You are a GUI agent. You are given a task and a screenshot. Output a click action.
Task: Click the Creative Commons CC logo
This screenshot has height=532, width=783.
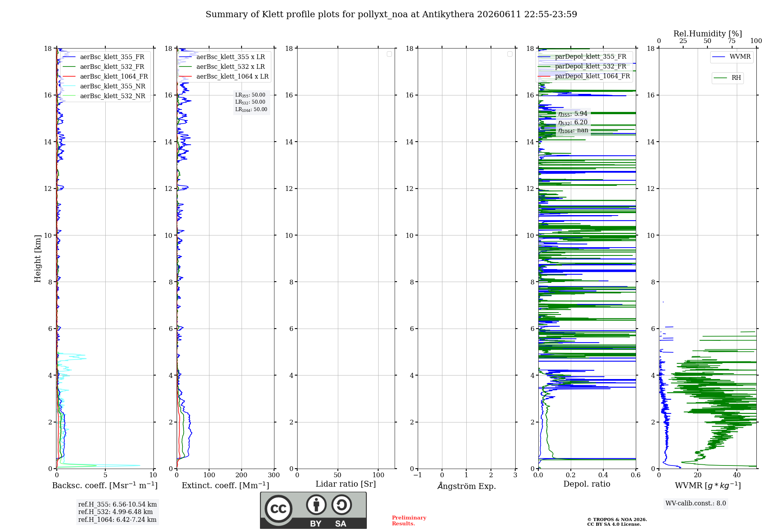pyautogui.click(x=278, y=509)
